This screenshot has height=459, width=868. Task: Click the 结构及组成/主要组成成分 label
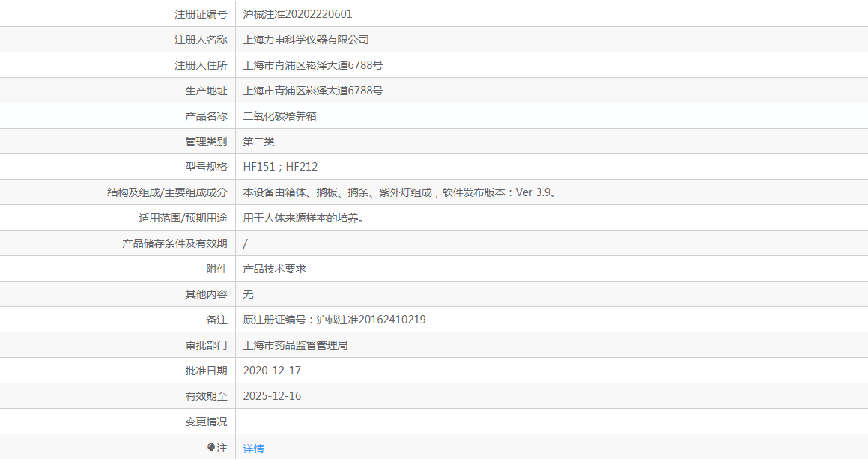point(167,192)
